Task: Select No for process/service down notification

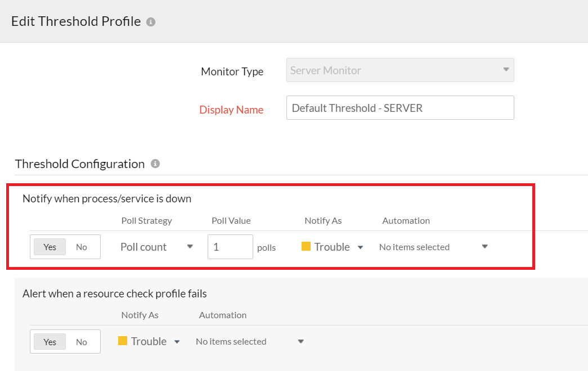Action: tap(82, 247)
